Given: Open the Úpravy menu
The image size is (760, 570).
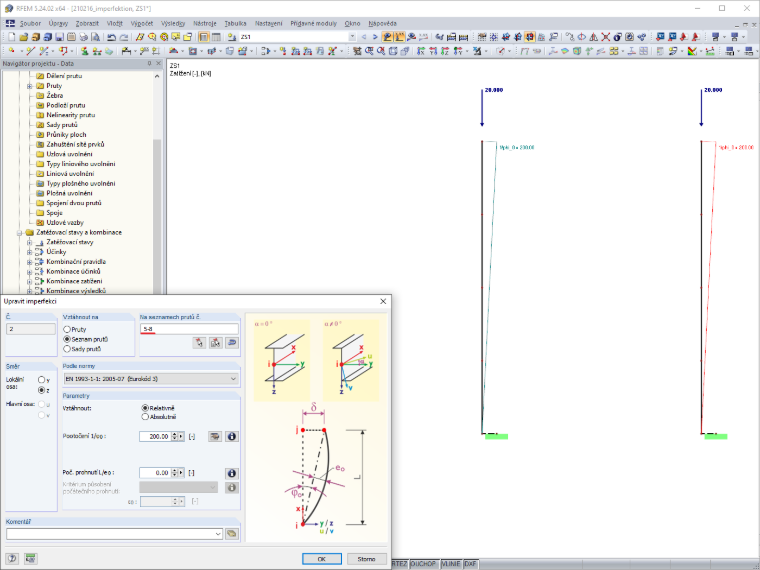Looking at the screenshot, I should tap(58, 23).
